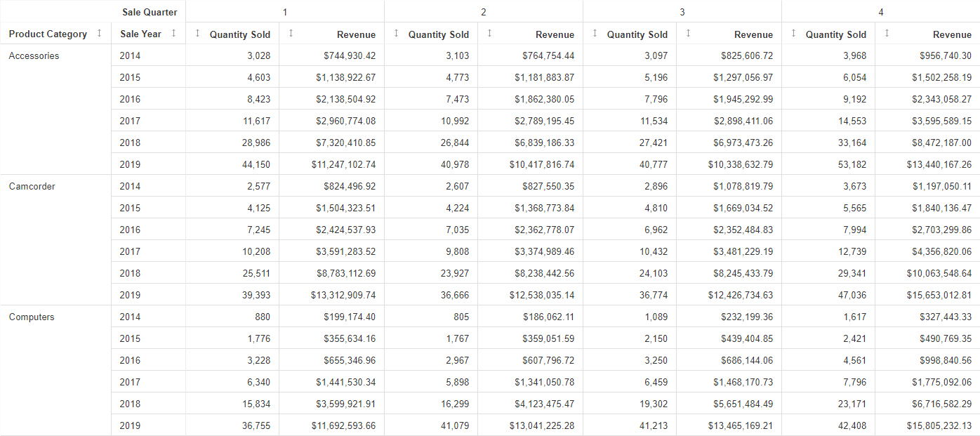
Task: Sort by Quarter 1 Revenue icon
Action: coord(291,33)
